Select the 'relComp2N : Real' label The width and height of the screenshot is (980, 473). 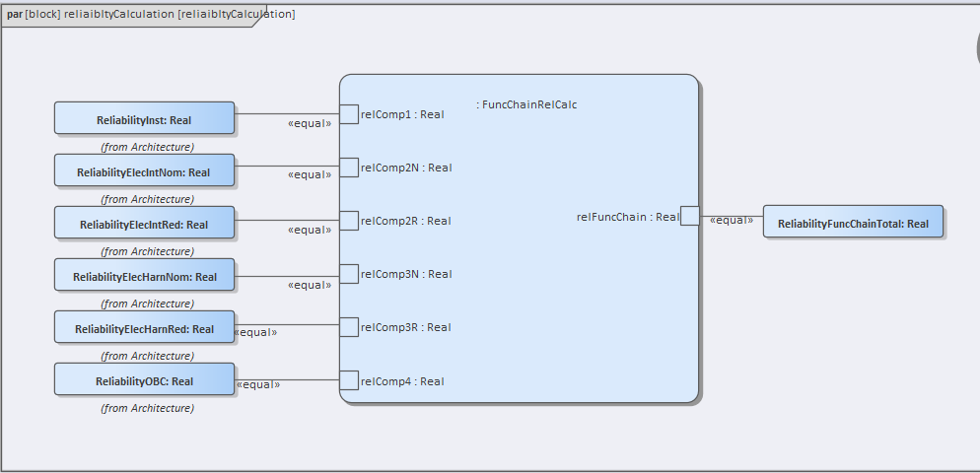click(x=406, y=168)
